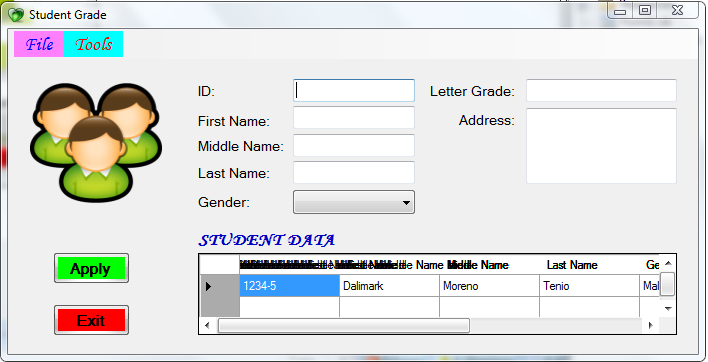Open the Gender dropdown list

pos(354,202)
